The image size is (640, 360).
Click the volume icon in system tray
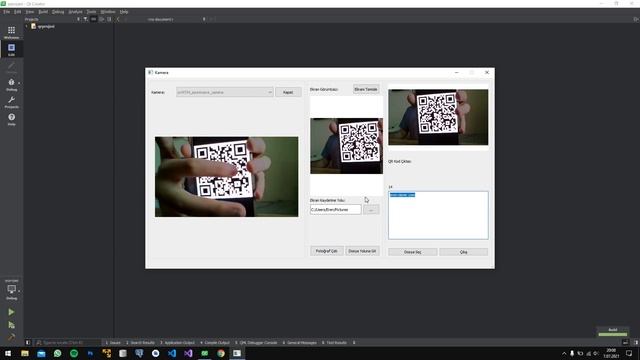(x=596, y=353)
